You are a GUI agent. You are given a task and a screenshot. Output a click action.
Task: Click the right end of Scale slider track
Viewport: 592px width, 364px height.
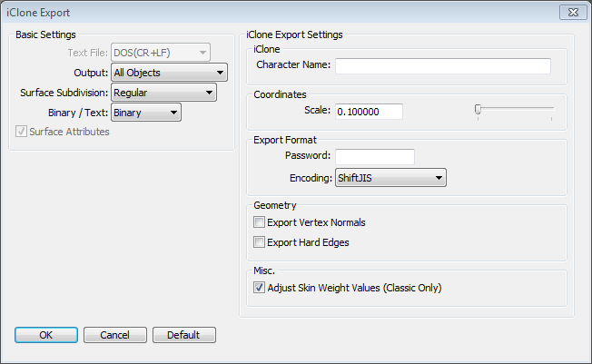552,109
